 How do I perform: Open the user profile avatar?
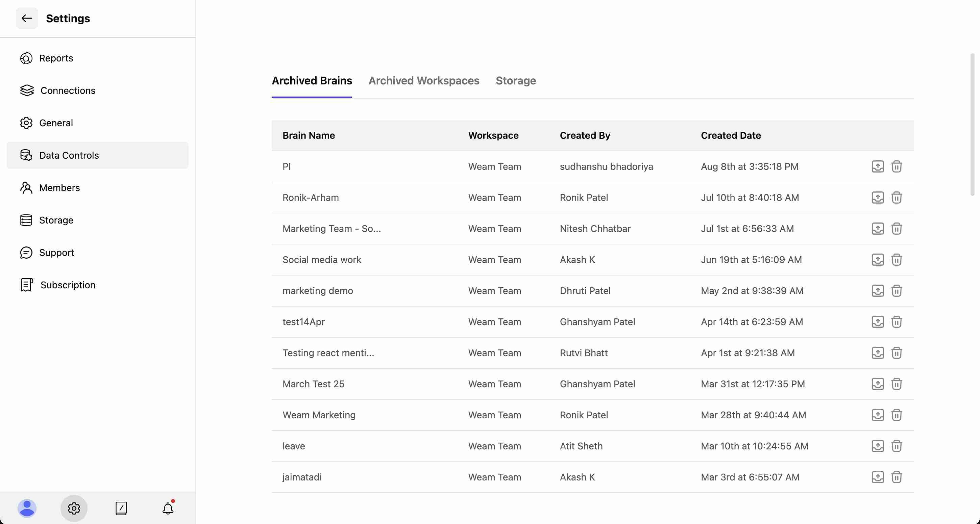coord(27,508)
